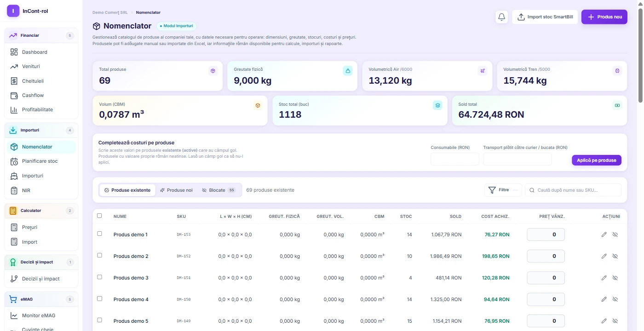Switch to the Produse noi tab
Image resolution: width=644 pixels, height=331 pixels.
[x=176, y=190]
